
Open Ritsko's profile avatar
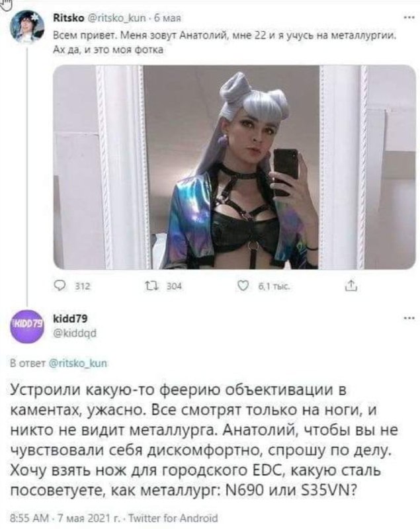click(27, 27)
